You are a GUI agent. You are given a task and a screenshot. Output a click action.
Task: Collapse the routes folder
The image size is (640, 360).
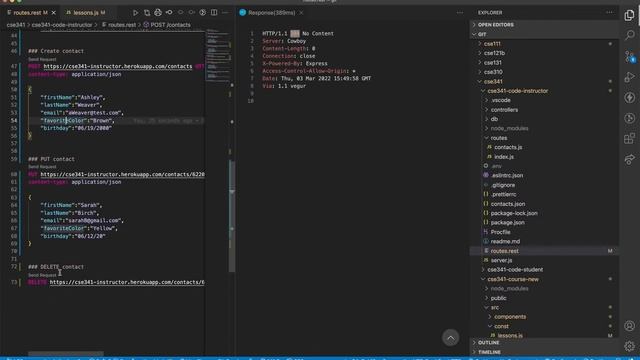point(544,138)
